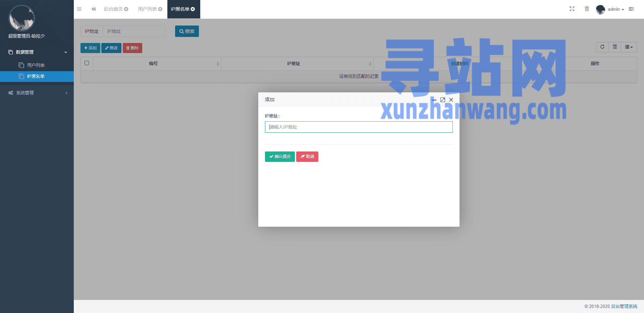Viewport: 644px width, 313px height.
Task: Enter fullscreen with the expand icon
Action: click(572, 9)
